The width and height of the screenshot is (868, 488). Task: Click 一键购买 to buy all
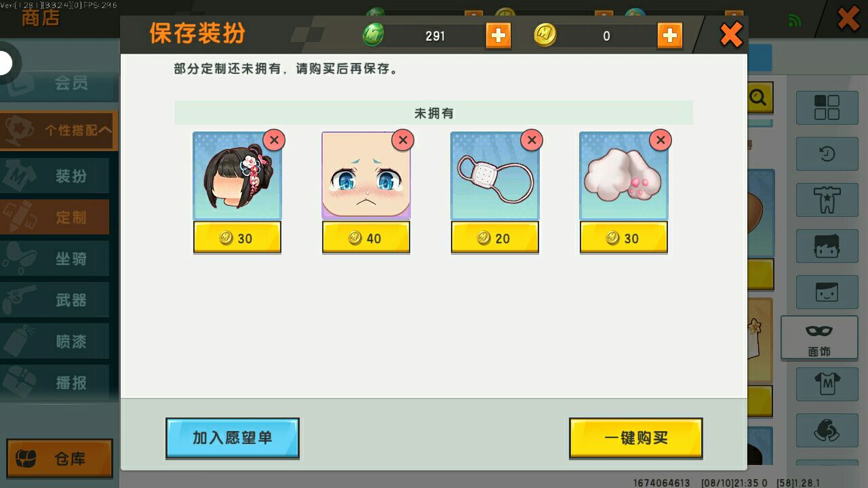pyautogui.click(x=635, y=438)
